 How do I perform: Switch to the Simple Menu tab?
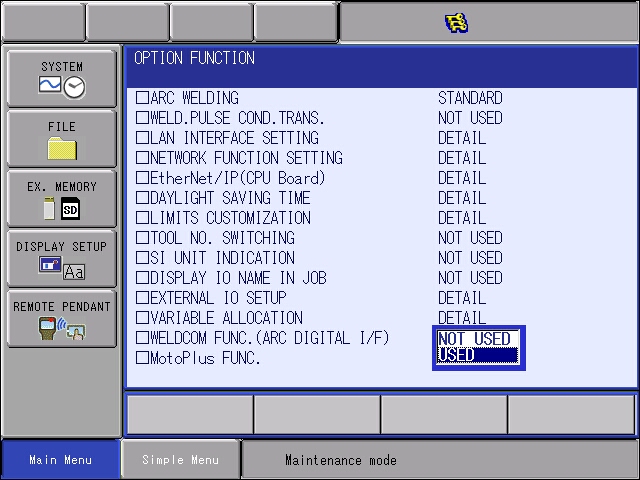tap(180, 460)
